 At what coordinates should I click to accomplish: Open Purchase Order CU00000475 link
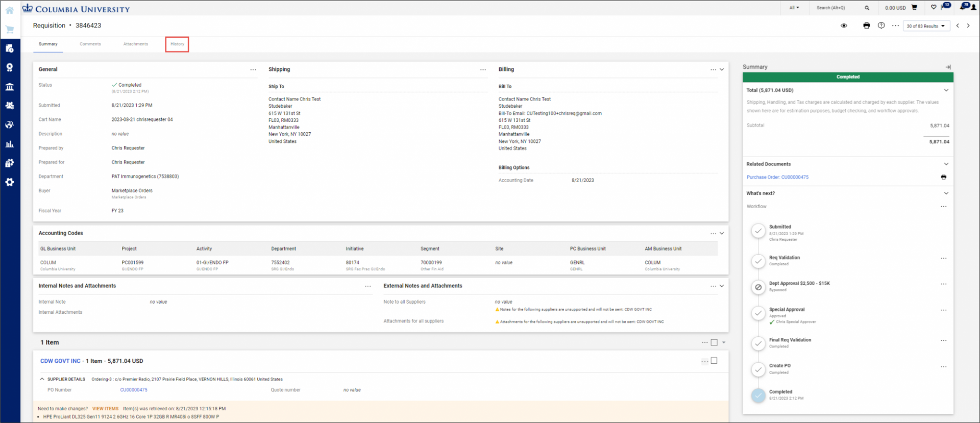777,177
